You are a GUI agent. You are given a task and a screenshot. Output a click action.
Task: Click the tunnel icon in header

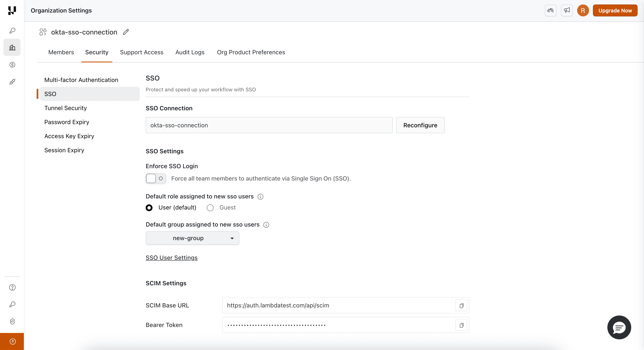coord(551,10)
